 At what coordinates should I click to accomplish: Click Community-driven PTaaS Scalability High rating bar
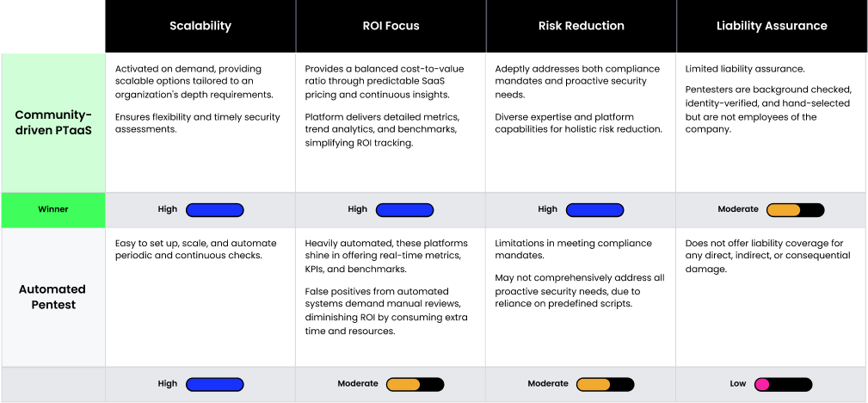[215, 210]
